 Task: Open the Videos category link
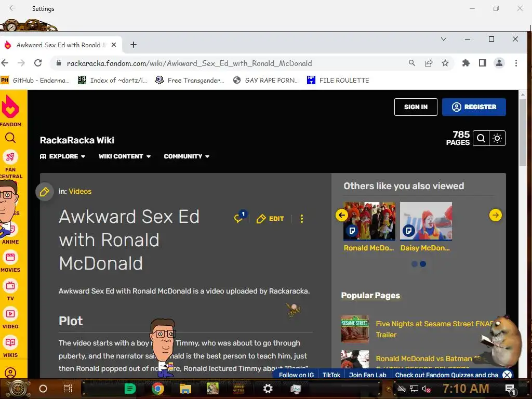(80, 191)
